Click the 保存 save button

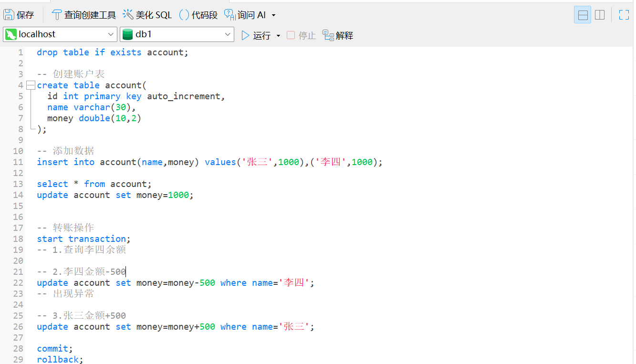point(19,15)
